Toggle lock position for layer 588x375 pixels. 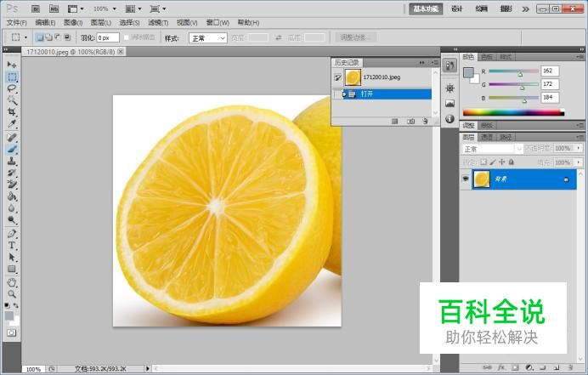click(x=501, y=162)
